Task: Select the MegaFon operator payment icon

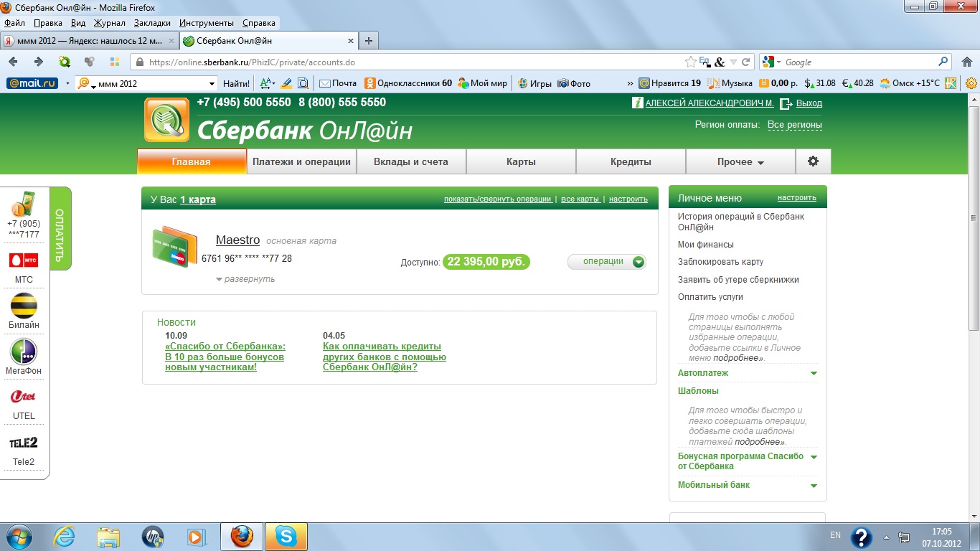Action: (24, 352)
